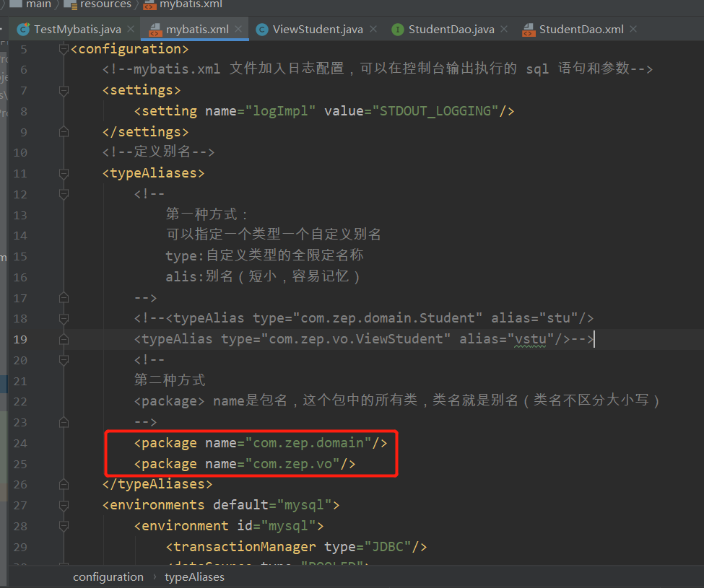The image size is (704, 588).
Task: Click the StudentDao.xml tab file icon
Action: click(529, 30)
